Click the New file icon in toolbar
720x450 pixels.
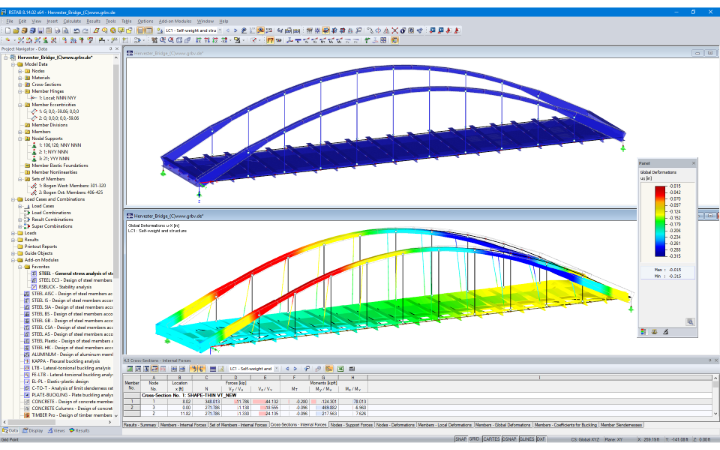[8, 31]
